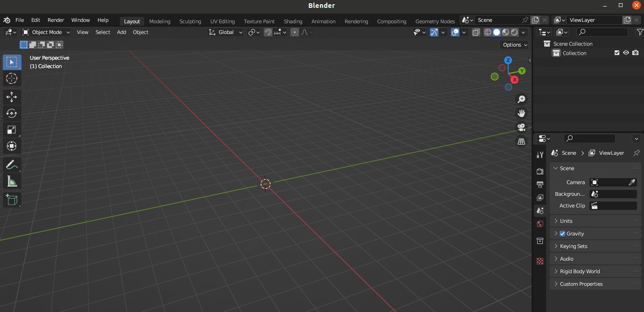The height and width of the screenshot is (312, 644).
Task: Activate the Rotate tool
Action: point(12,113)
